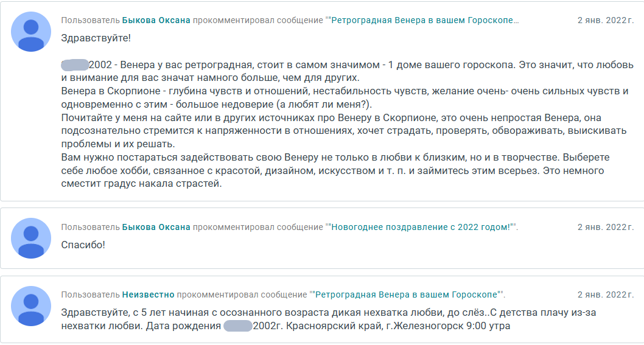Open Быкова Оксана profile in Спасибо comment
Image resolution: width=644 pixels, height=345 pixels.
tap(156, 227)
